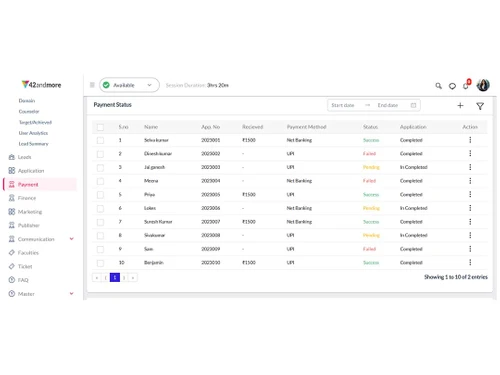
Task: Open actions menu for Benjamin row
Action: coord(470,263)
